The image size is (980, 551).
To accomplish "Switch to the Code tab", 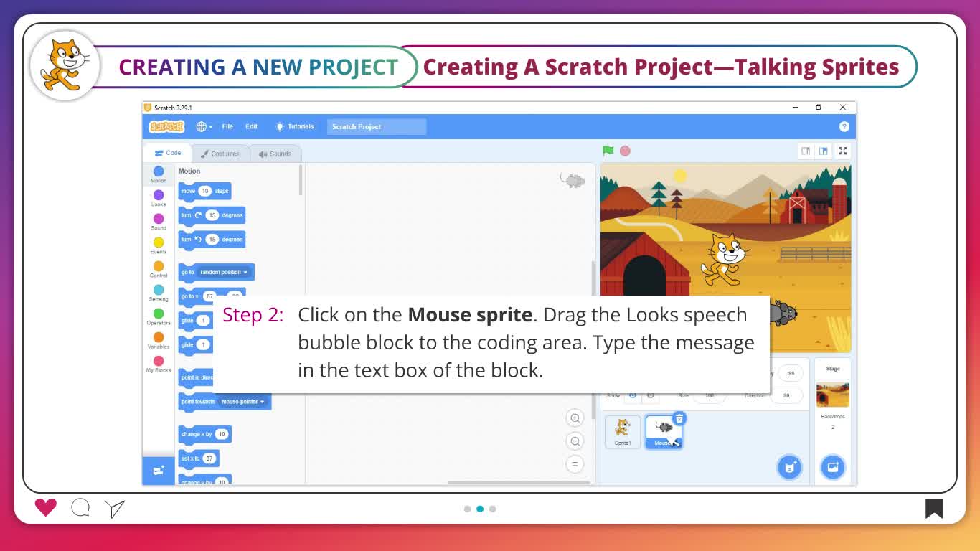I will [x=168, y=153].
